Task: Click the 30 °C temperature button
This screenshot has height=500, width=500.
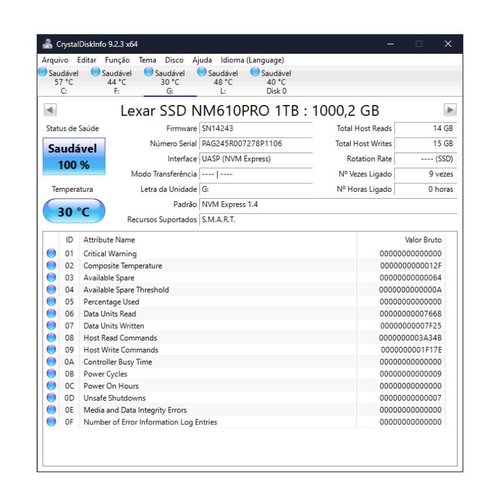Action: click(x=74, y=211)
